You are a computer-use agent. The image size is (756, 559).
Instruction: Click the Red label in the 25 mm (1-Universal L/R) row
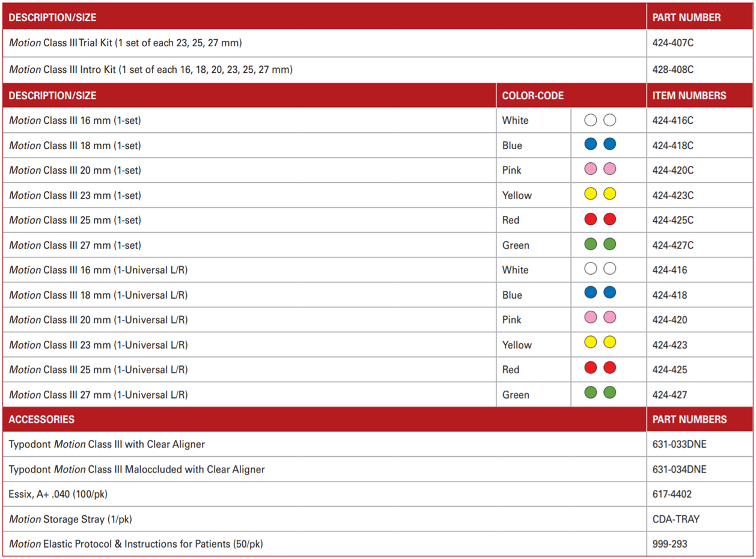click(511, 370)
